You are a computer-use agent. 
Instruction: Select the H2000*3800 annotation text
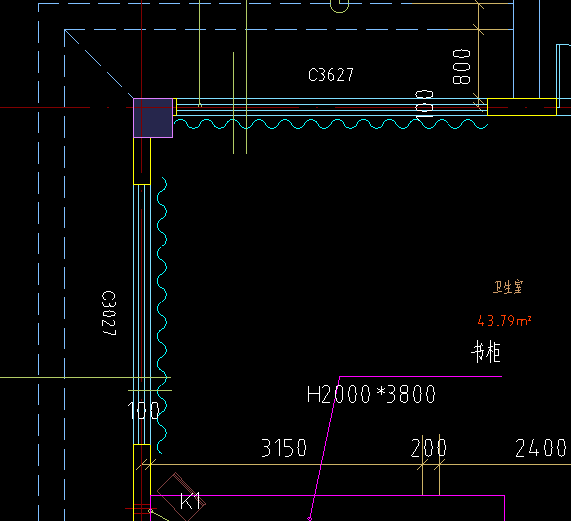point(371,395)
